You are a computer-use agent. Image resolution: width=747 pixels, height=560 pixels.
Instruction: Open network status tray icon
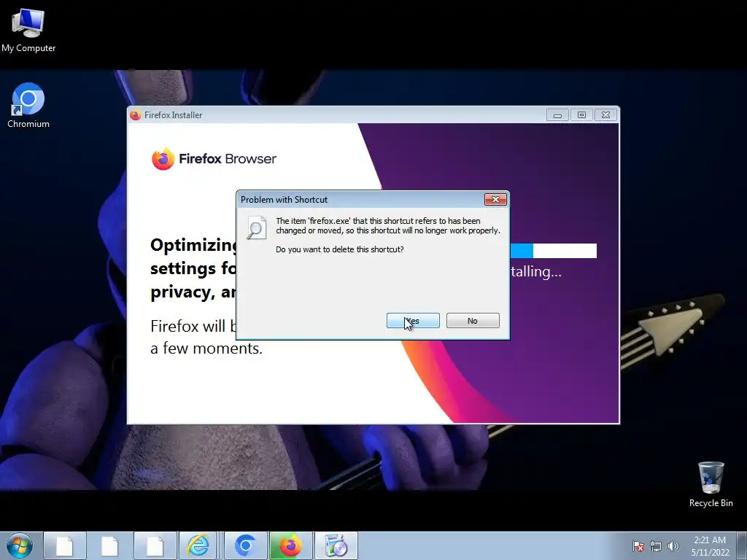656,546
